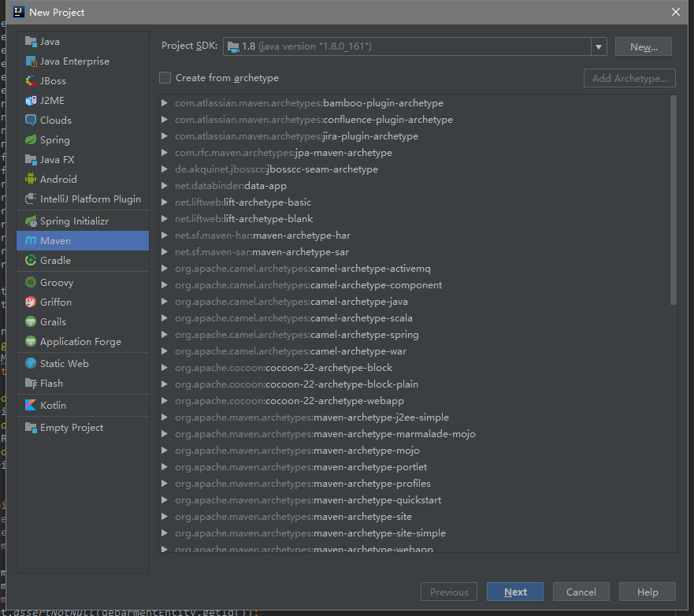
Task: Click the Gradle icon in project types
Action: (x=31, y=261)
